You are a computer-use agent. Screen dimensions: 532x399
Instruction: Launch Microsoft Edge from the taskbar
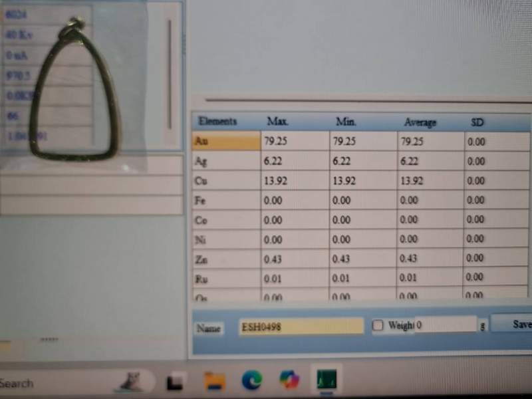tap(252, 380)
